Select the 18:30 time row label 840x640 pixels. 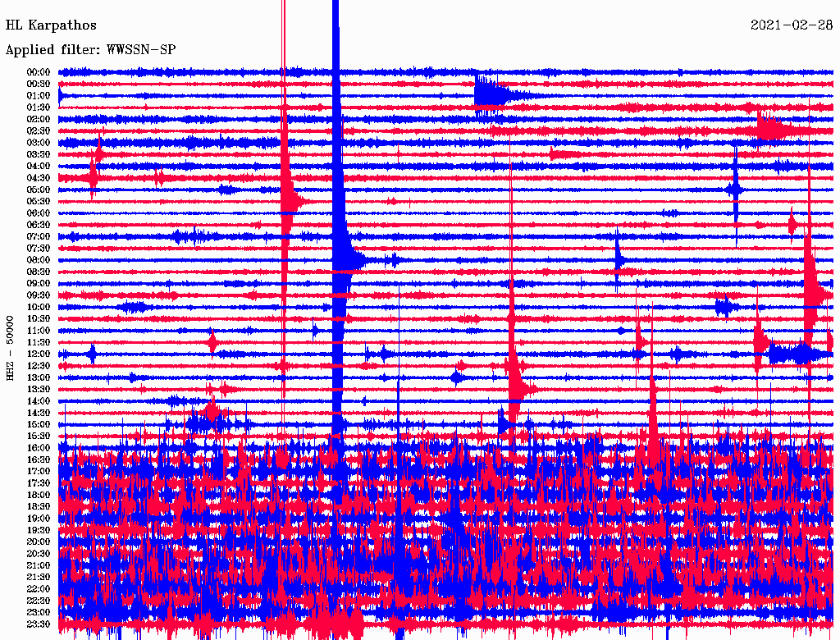[39, 506]
